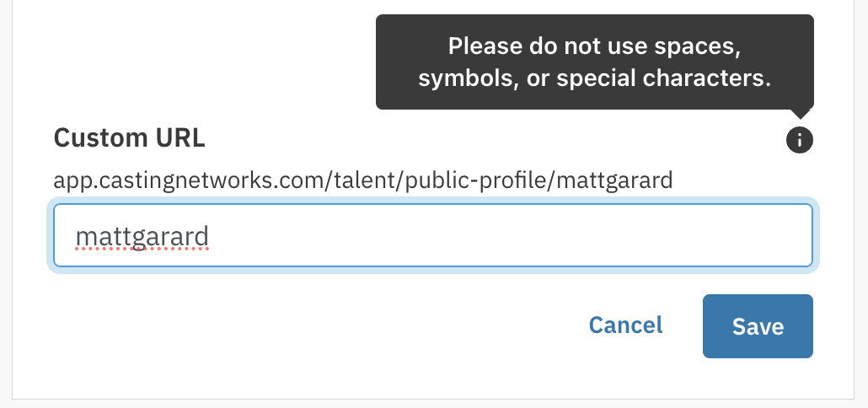868x408 pixels.
Task: Cancel the custom URL edit
Action: tap(625, 325)
